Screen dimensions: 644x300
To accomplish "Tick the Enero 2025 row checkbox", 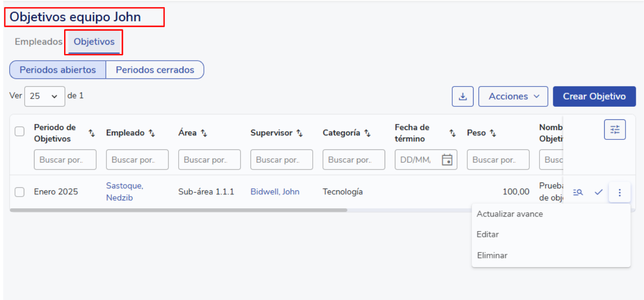I will [19, 192].
